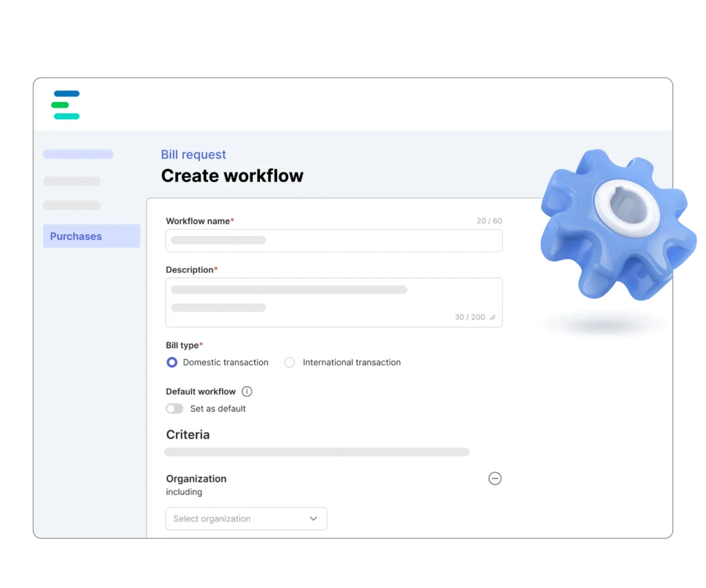Click the highlighted top placeholder item in sidebar

[79, 154]
